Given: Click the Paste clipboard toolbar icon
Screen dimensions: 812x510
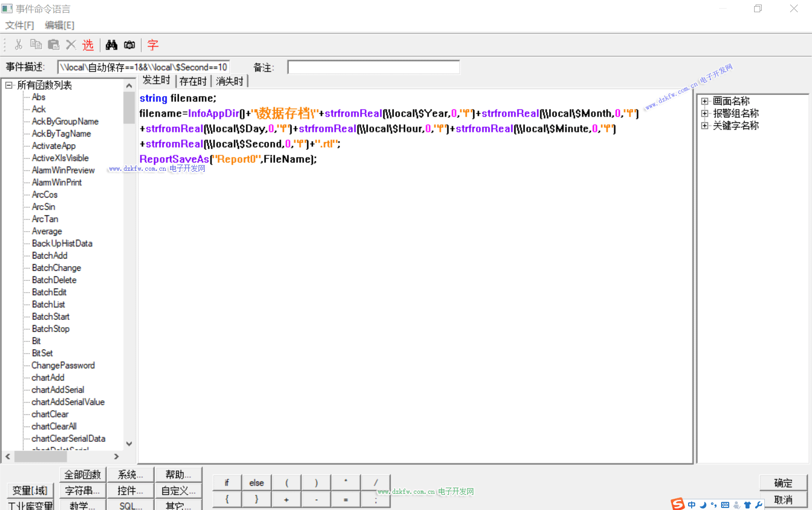Looking at the screenshot, I should click(x=53, y=45).
